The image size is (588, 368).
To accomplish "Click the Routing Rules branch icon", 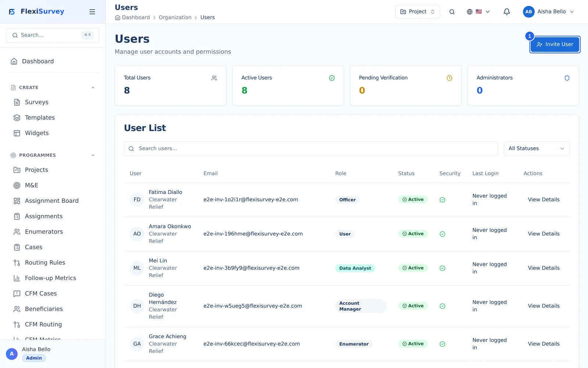I will [17, 263].
